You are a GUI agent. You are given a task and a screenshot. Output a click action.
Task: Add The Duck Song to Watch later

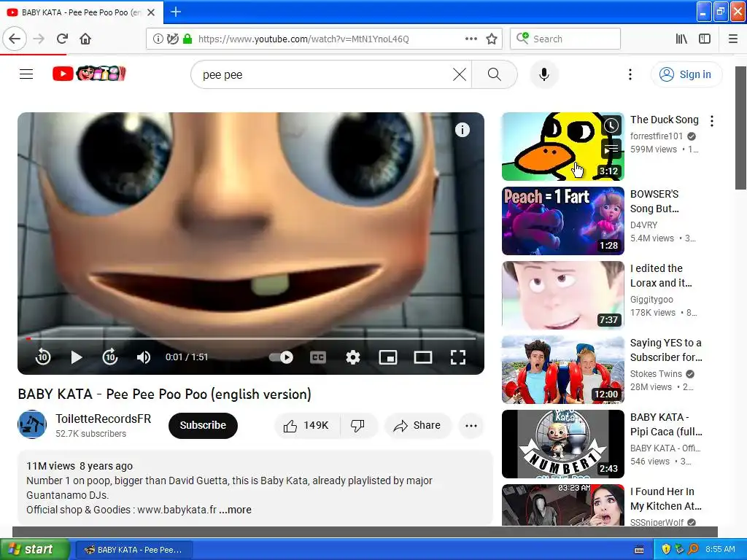pyautogui.click(x=611, y=125)
